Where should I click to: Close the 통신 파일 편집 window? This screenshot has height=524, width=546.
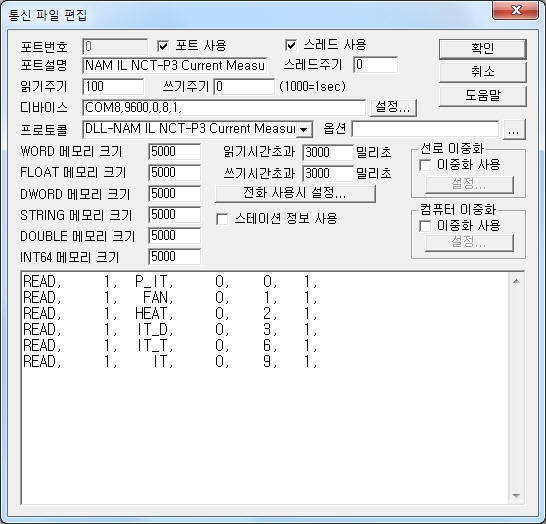[516, 10]
